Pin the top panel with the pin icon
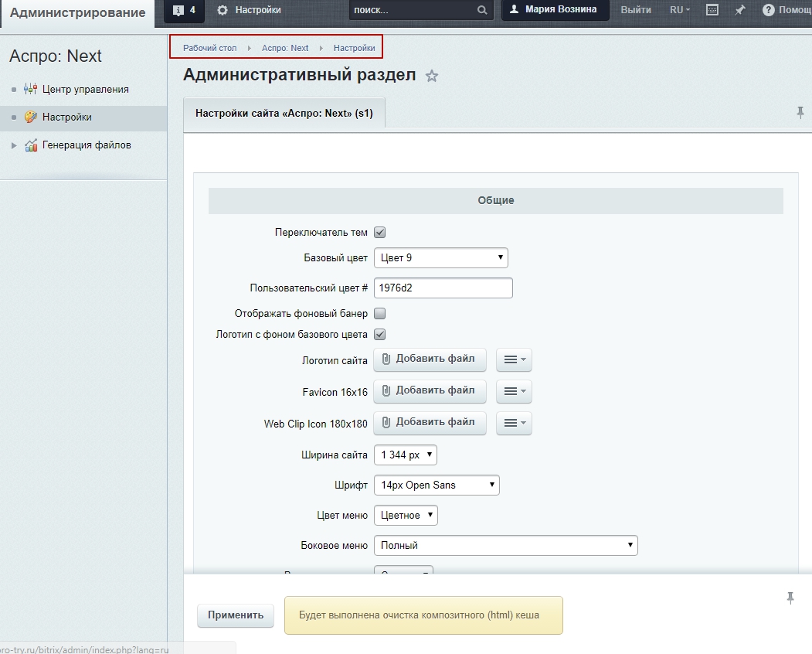Screen dimensions: 812x654 [740, 10]
